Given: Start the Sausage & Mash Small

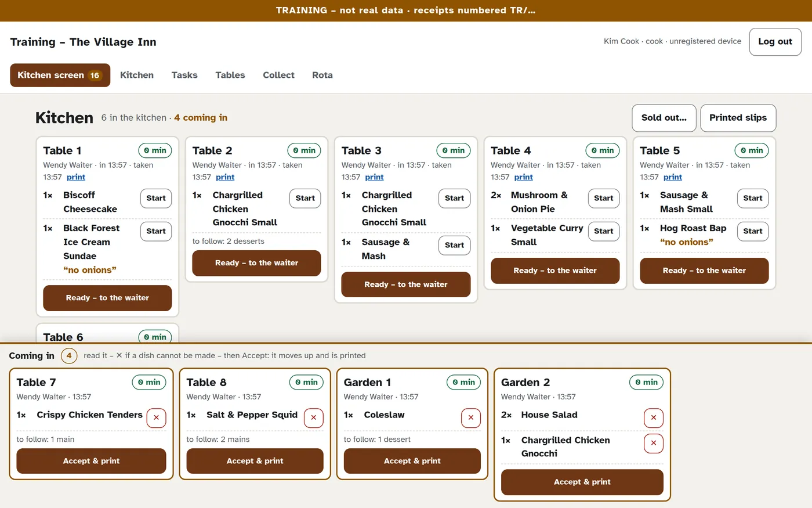Looking at the screenshot, I should pyautogui.click(x=753, y=199).
